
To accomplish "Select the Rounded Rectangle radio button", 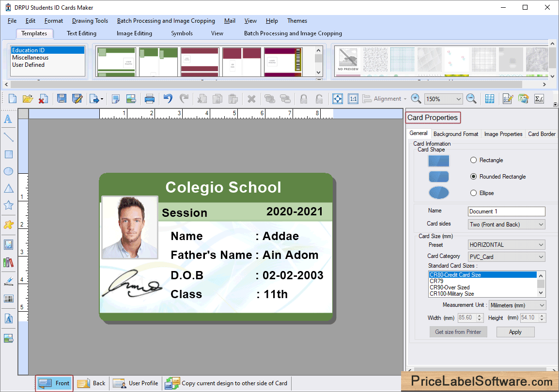I will (474, 177).
